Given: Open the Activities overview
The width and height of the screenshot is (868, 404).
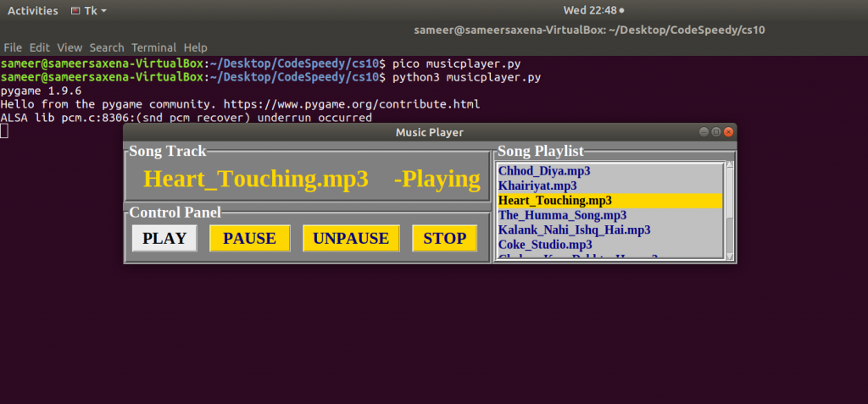Looking at the screenshot, I should coord(33,10).
